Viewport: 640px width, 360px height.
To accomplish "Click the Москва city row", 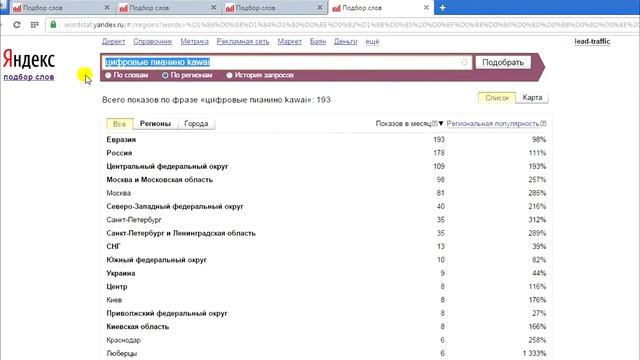I will (326, 193).
